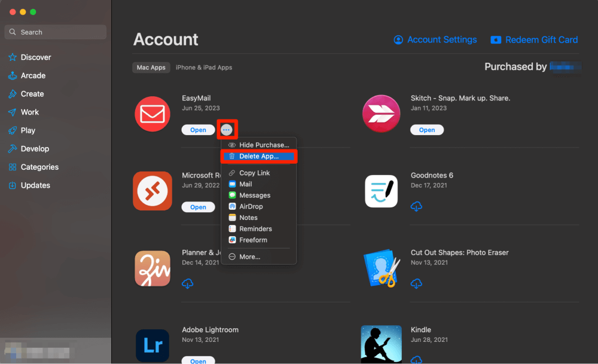This screenshot has height=364, width=598.
Task: Click the EasyMail app icon
Action: pyautogui.click(x=152, y=114)
